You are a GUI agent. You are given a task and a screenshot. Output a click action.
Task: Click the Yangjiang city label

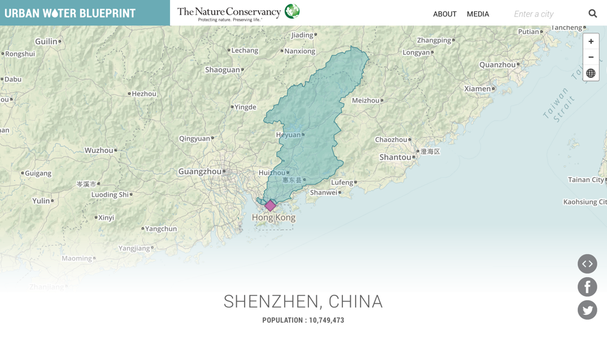coord(134,248)
